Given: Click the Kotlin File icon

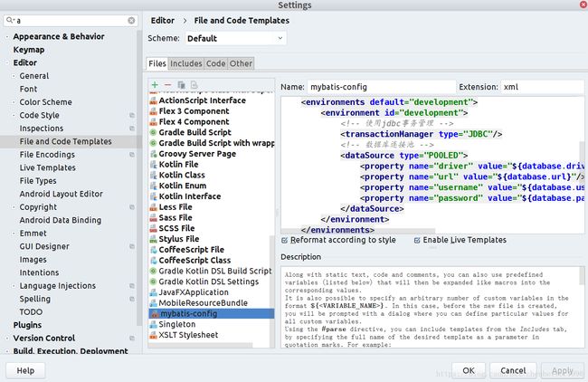Looking at the screenshot, I should (x=154, y=165).
